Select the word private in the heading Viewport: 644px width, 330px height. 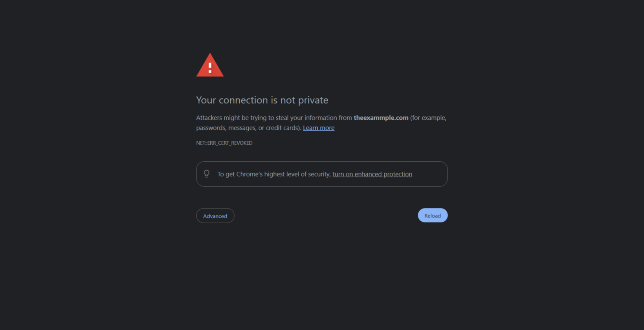(313, 100)
